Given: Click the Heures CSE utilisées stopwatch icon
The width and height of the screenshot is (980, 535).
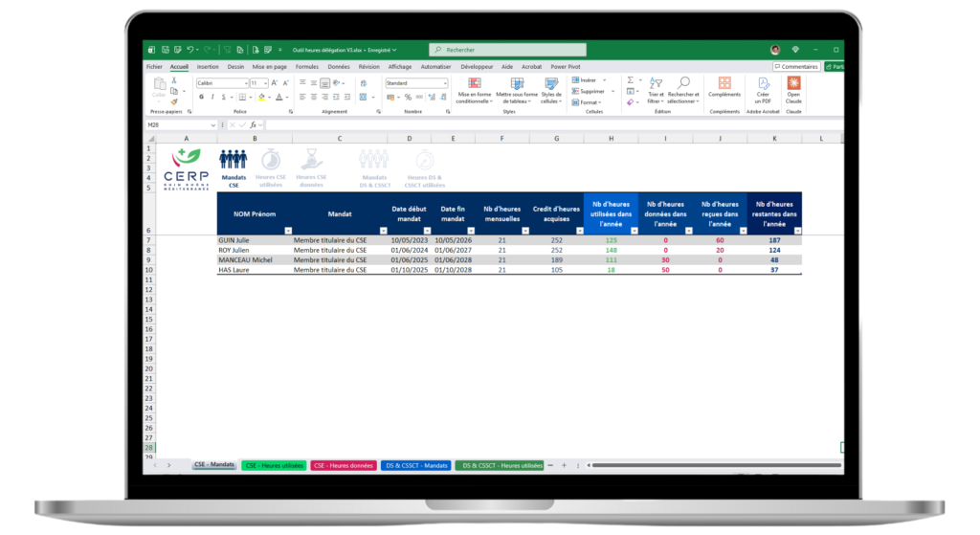Looking at the screenshot, I should [271, 159].
